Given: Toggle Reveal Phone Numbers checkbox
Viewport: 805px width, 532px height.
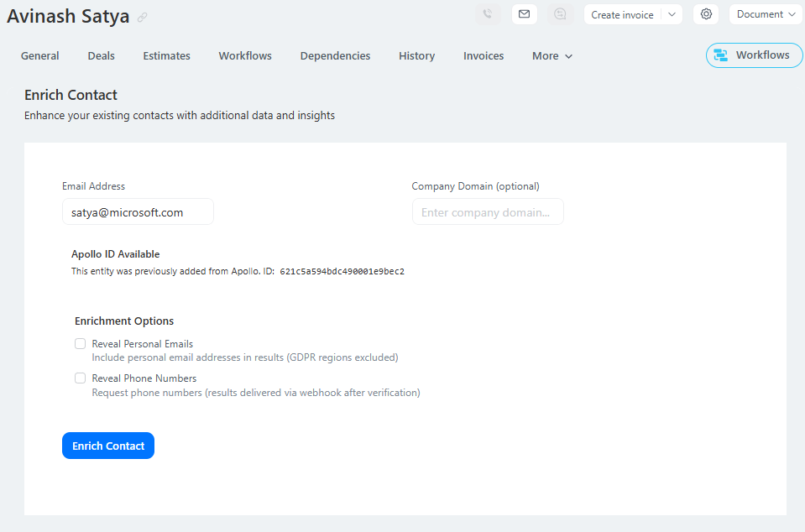Looking at the screenshot, I should [x=81, y=378].
